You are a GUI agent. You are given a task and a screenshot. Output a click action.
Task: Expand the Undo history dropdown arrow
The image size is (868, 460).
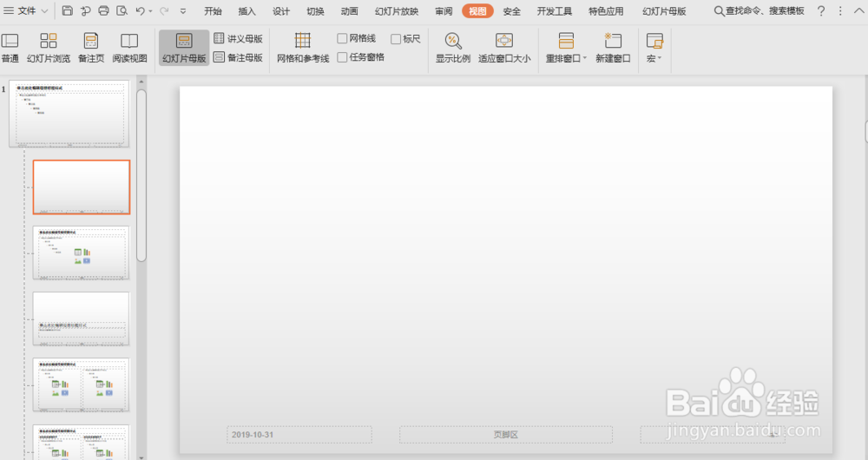tap(150, 11)
